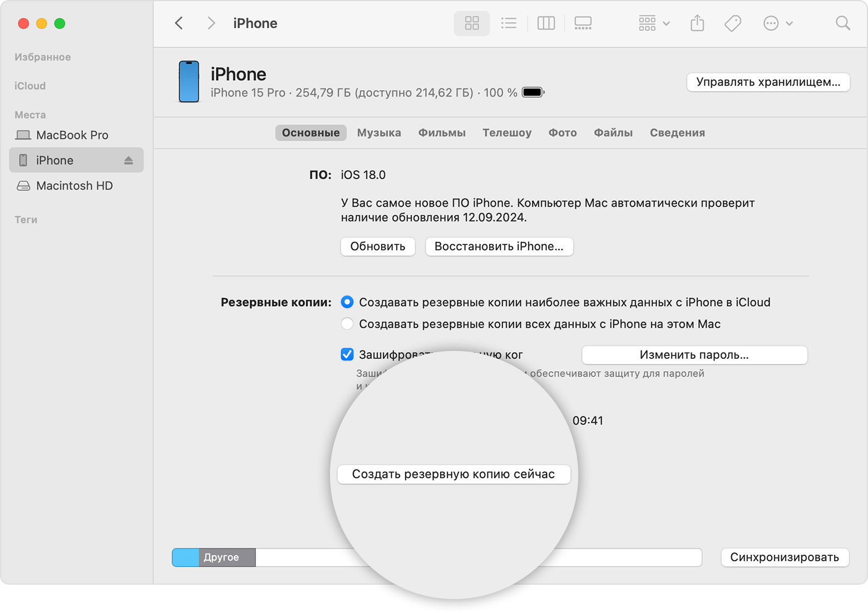Eject the iPhone from sidebar

pos(129,160)
